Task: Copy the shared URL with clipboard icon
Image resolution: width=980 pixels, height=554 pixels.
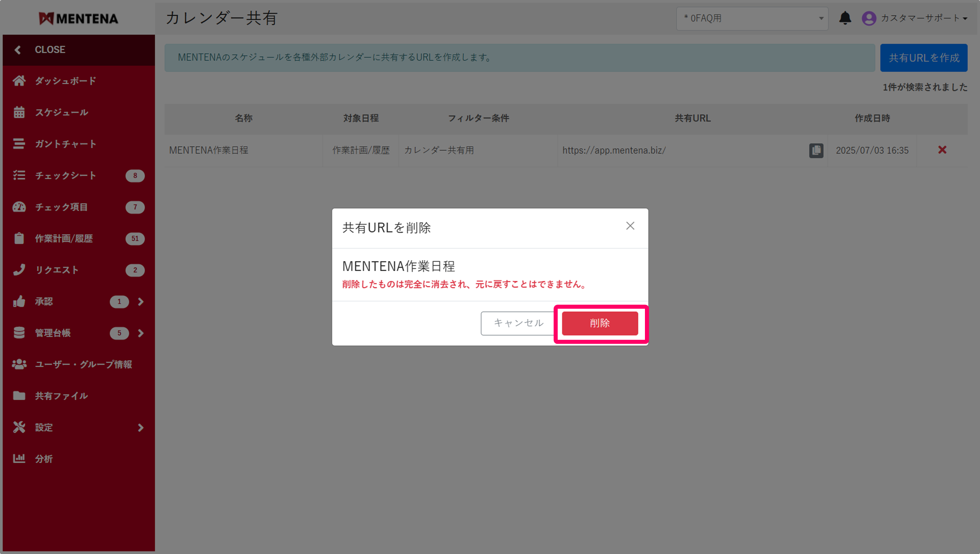Action: pyautogui.click(x=816, y=150)
